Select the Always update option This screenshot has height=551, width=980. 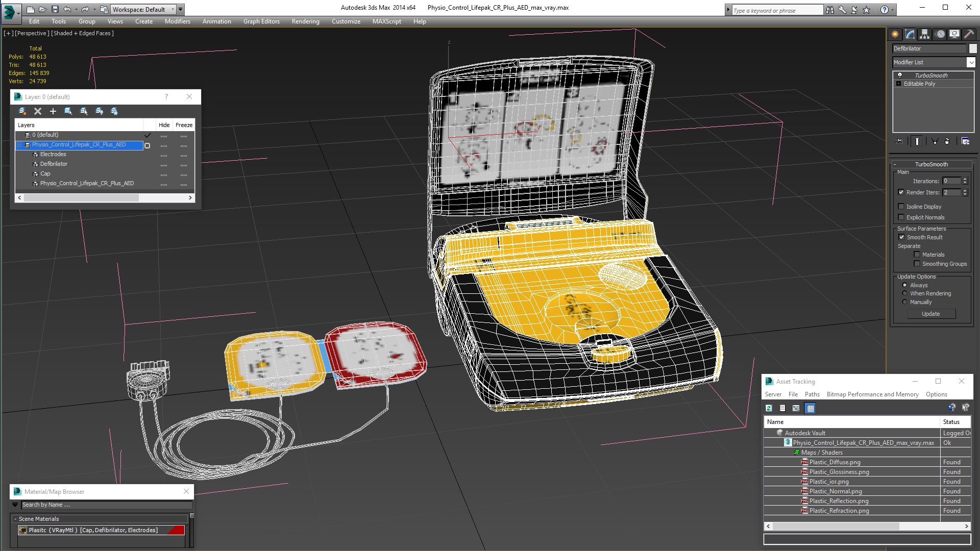(905, 285)
